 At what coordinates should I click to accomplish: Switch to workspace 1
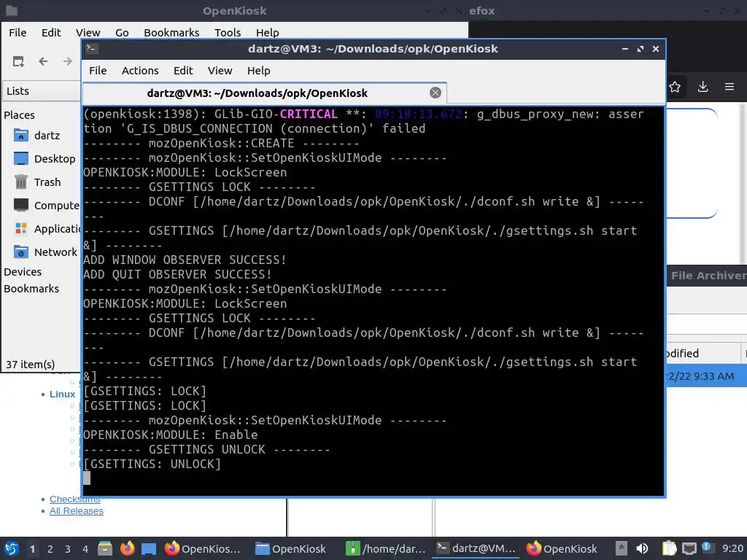32,549
